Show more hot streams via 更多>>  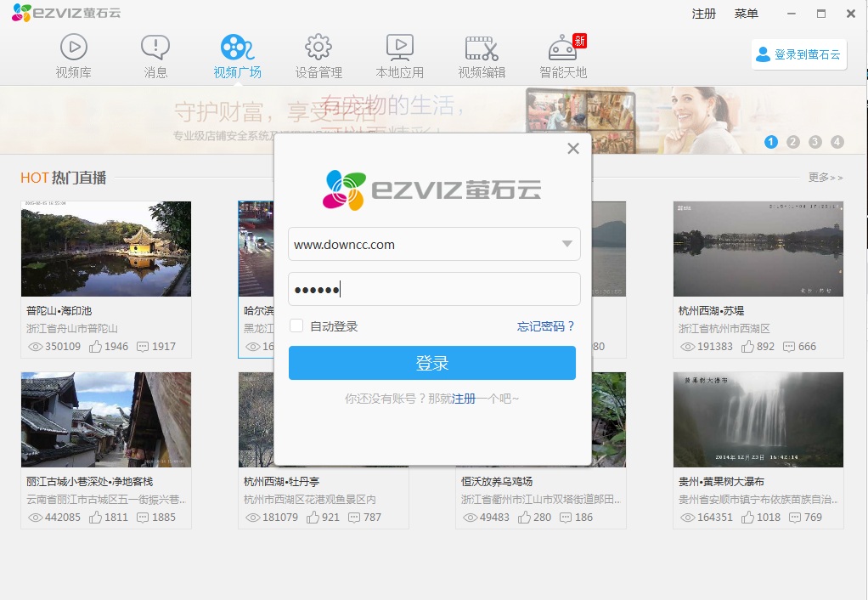(825, 178)
